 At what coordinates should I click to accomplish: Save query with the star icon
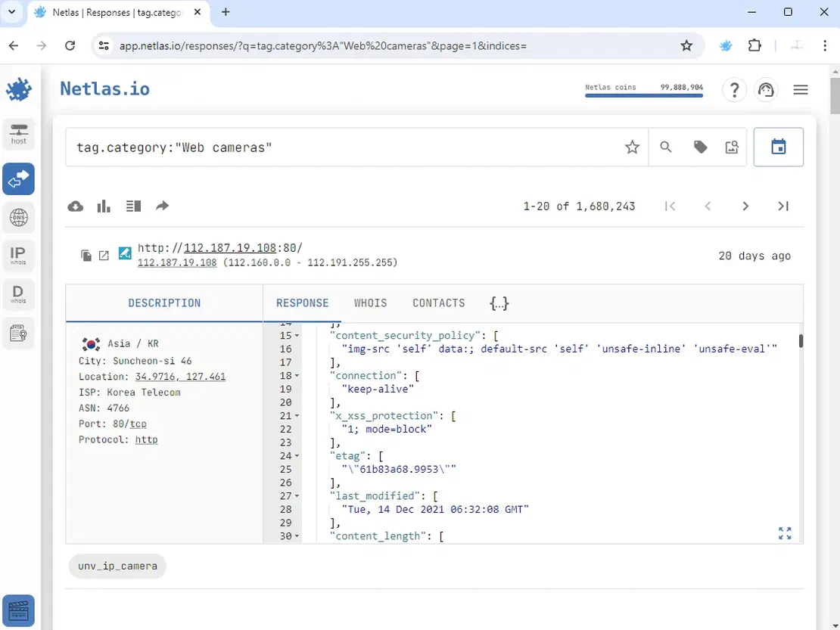click(x=632, y=147)
